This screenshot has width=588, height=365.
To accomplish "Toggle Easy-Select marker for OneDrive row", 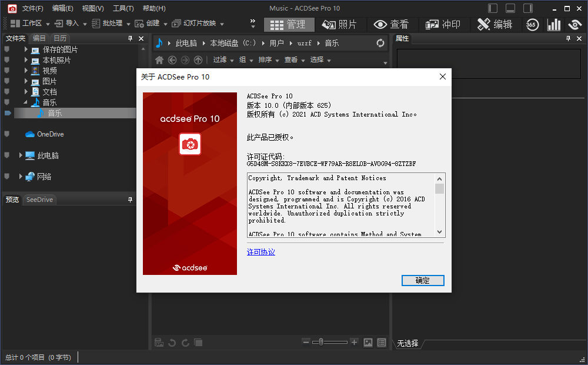I will click(x=6, y=134).
